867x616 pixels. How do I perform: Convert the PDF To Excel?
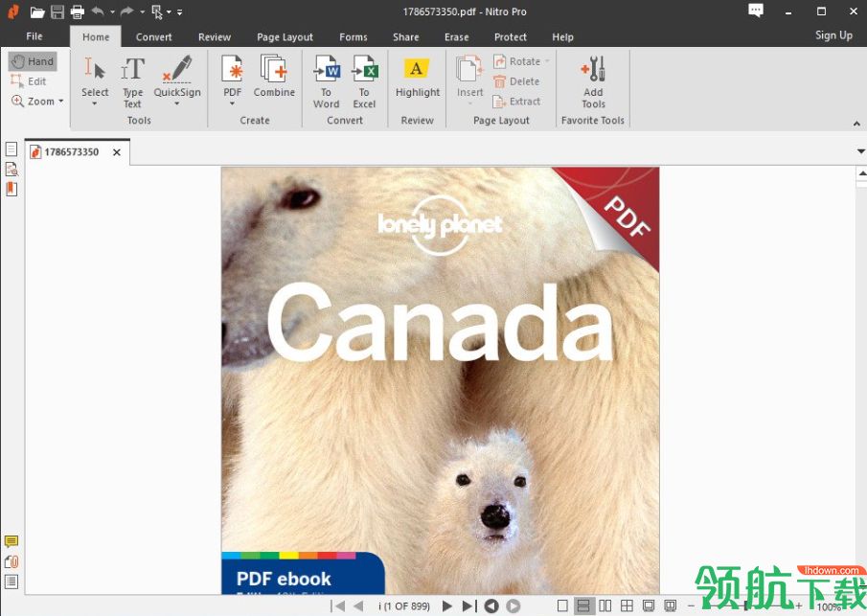(364, 81)
